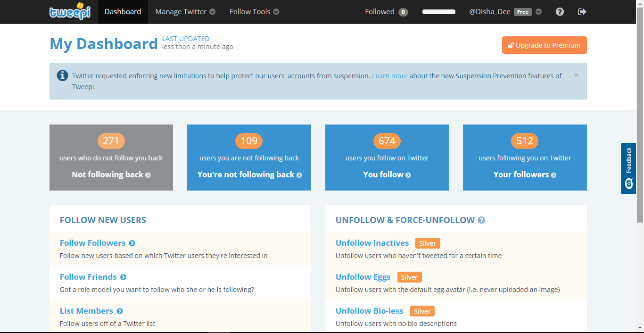Click the arrow icon after Not following back
Image resolution: width=644 pixels, height=333 pixels.
tap(148, 175)
